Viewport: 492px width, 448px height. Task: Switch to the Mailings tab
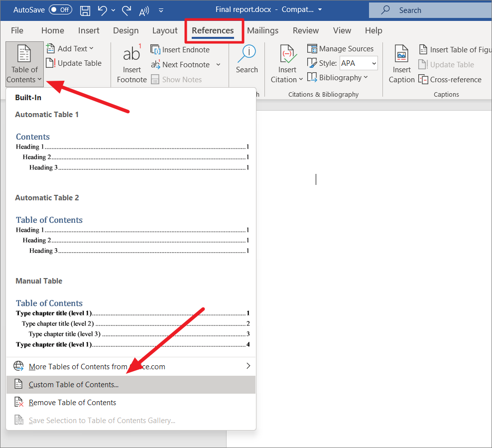click(262, 30)
